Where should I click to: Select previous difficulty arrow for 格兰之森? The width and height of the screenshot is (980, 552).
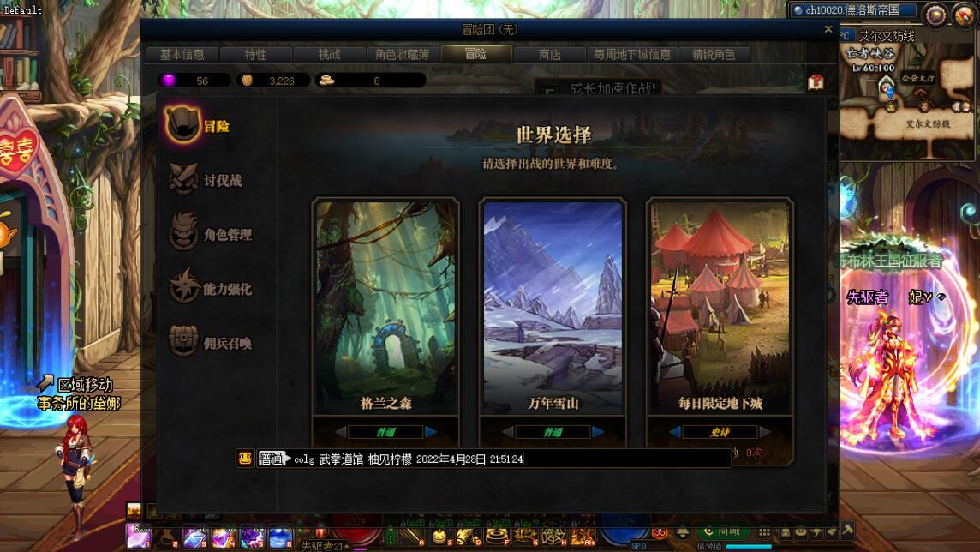coord(341,432)
